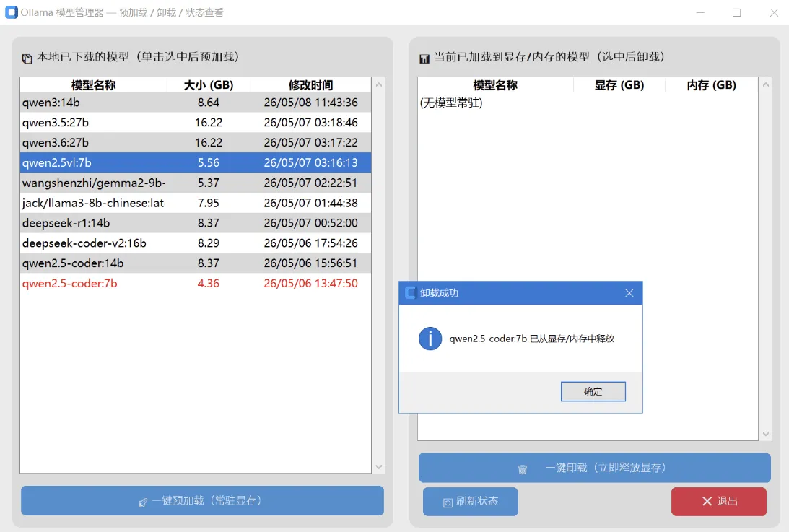Click the Ollama app icon in title bar
This screenshot has width=789, height=532.
tap(11, 12)
